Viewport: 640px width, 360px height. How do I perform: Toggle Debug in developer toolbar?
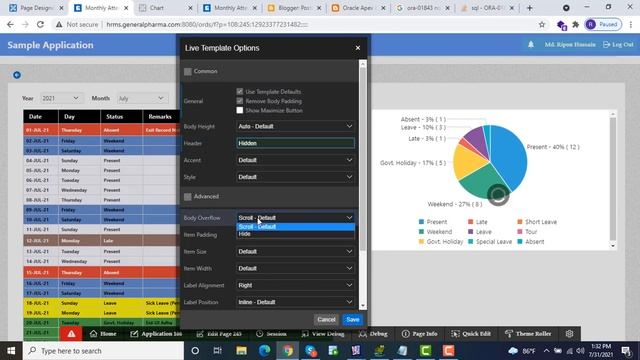click(x=373, y=334)
